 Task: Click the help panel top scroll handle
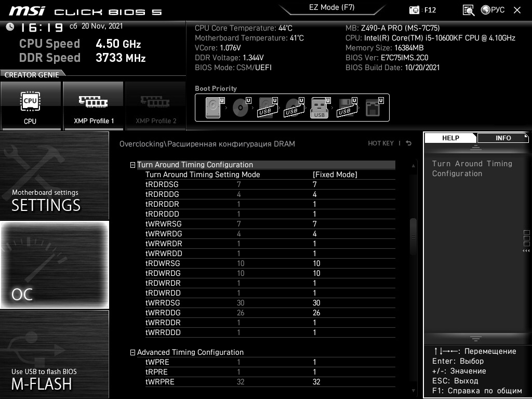[476, 147]
